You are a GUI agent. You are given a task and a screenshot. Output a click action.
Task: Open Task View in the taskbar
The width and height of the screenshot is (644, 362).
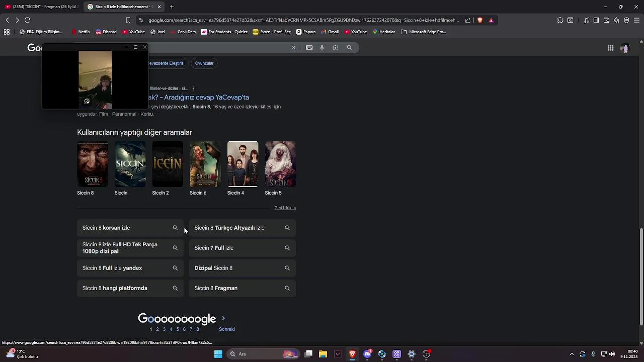tap(308, 354)
